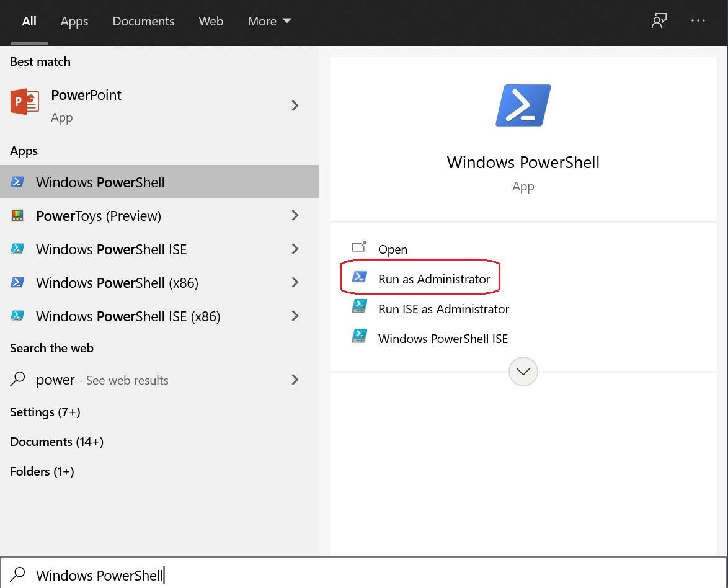Click the 'Windows PowerShell' title in preview pane

coord(523,162)
